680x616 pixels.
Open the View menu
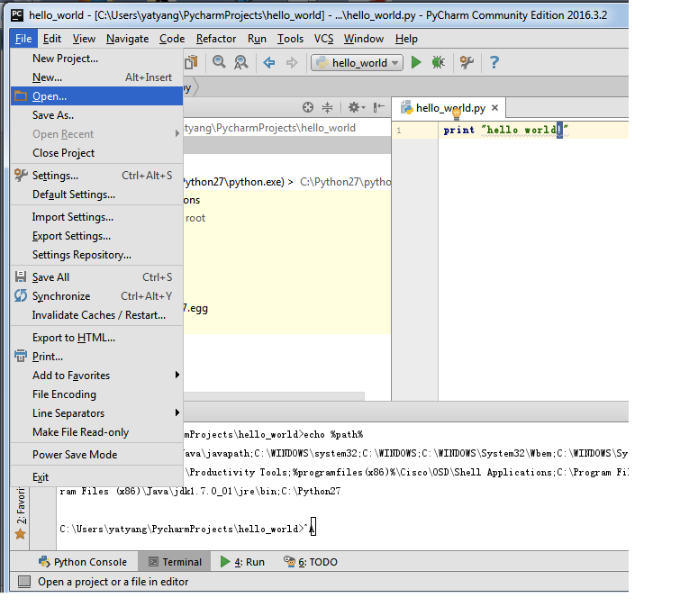click(x=84, y=39)
